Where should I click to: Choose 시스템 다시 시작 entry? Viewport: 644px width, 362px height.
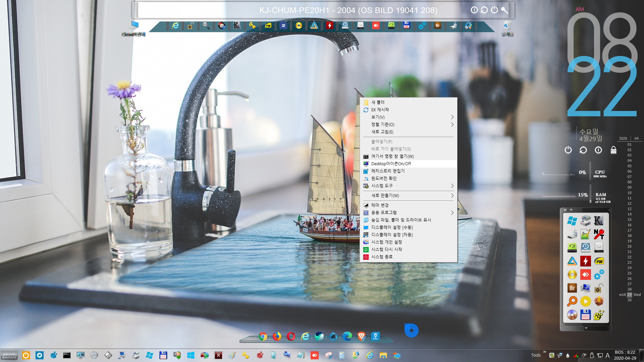(409, 249)
